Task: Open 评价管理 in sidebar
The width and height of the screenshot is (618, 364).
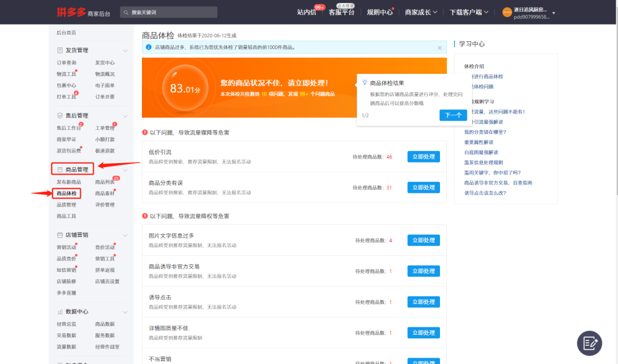Action: click(x=105, y=205)
